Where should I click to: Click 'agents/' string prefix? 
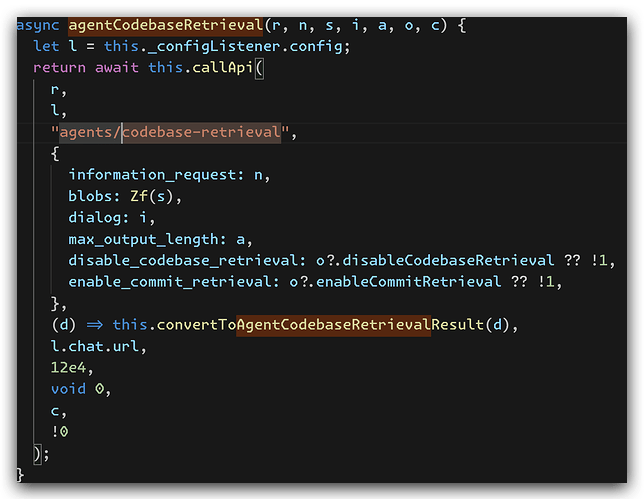pyautogui.click(x=90, y=132)
